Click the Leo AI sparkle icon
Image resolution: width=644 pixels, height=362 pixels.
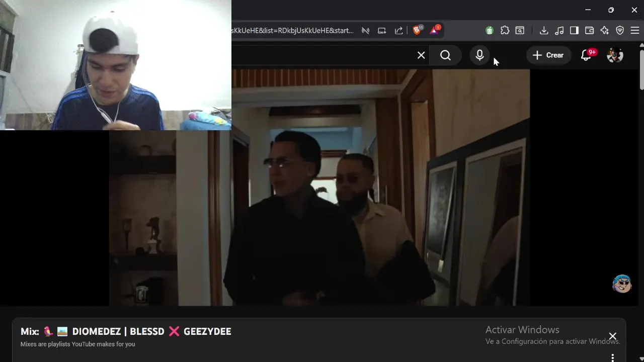tap(605, 31)
